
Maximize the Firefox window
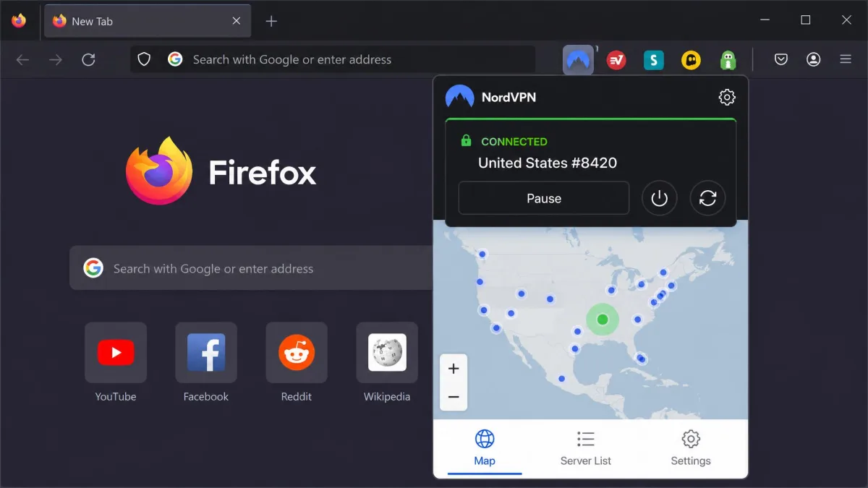[806, 20]
